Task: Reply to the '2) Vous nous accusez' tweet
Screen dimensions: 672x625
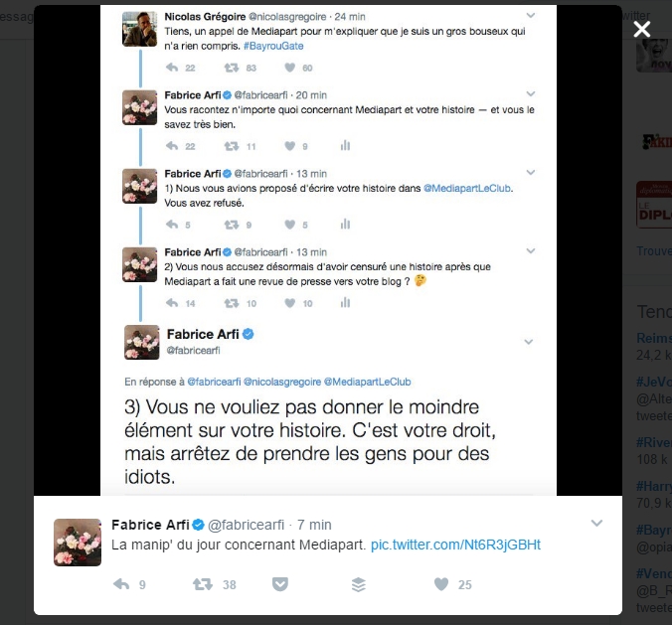Action: click(x=172, y=303)
